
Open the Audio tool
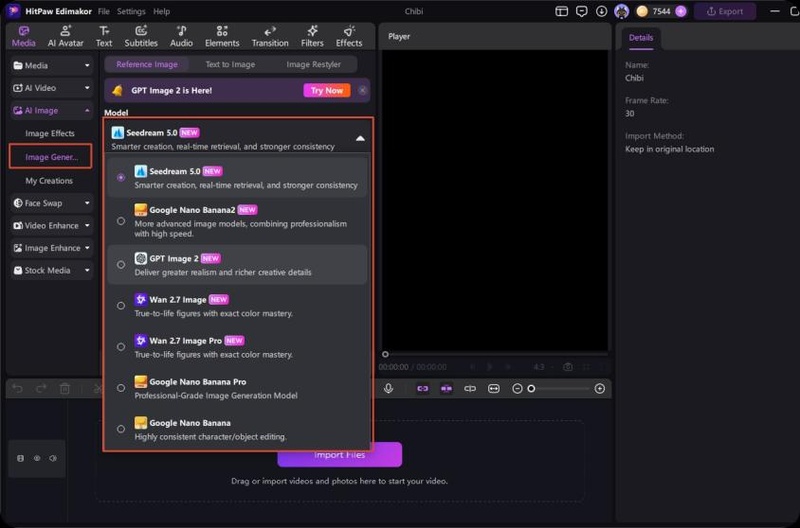(x=181, y=37)
